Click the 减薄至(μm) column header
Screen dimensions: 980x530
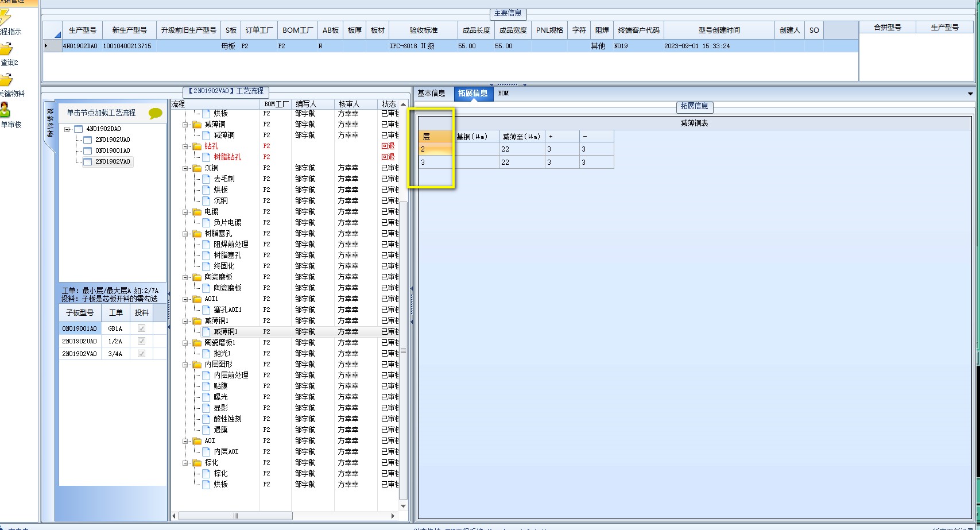(x=521, y=137)
